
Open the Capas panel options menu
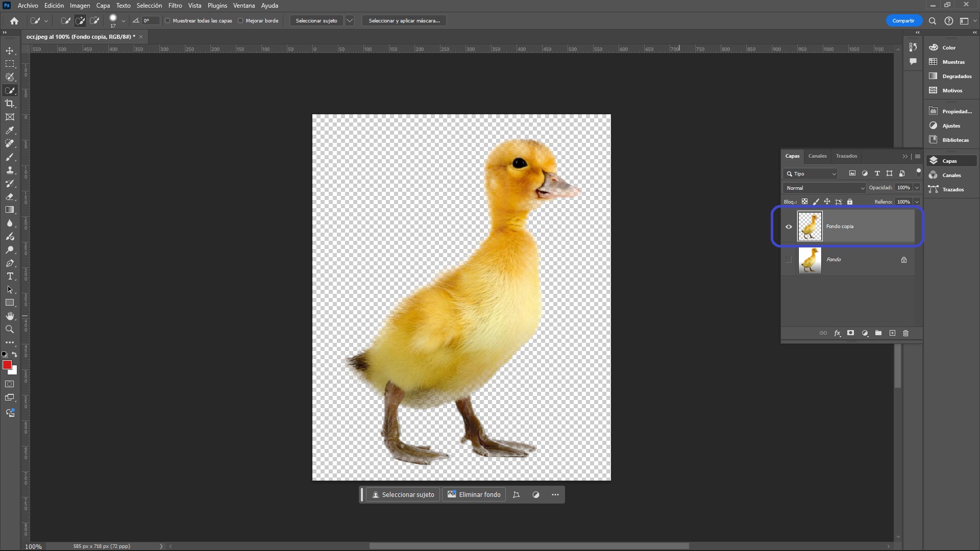pos(918,157)
